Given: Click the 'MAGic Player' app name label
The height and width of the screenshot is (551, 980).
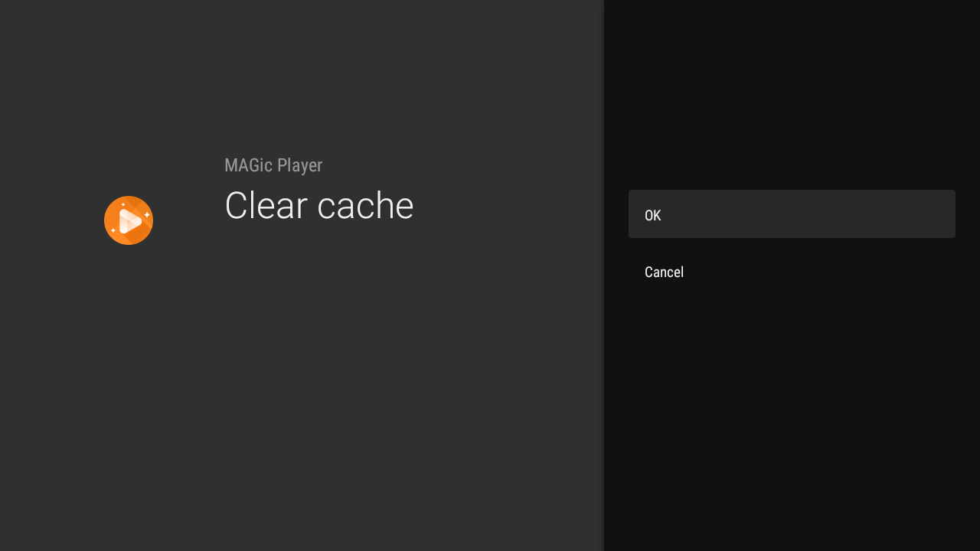Looking at the screenshot, I should (x=273, y=165).
